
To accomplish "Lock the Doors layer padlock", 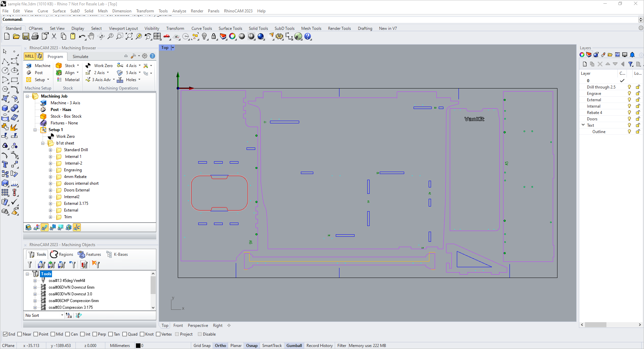I will click(638, 119).
